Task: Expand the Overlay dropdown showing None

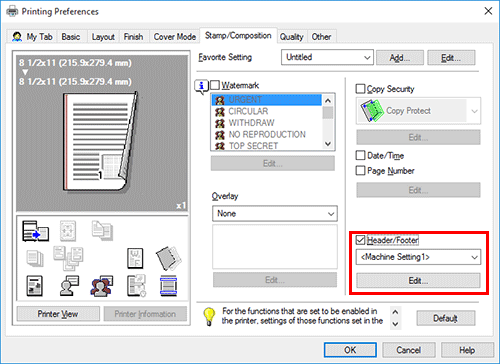Action: (275, 213)
